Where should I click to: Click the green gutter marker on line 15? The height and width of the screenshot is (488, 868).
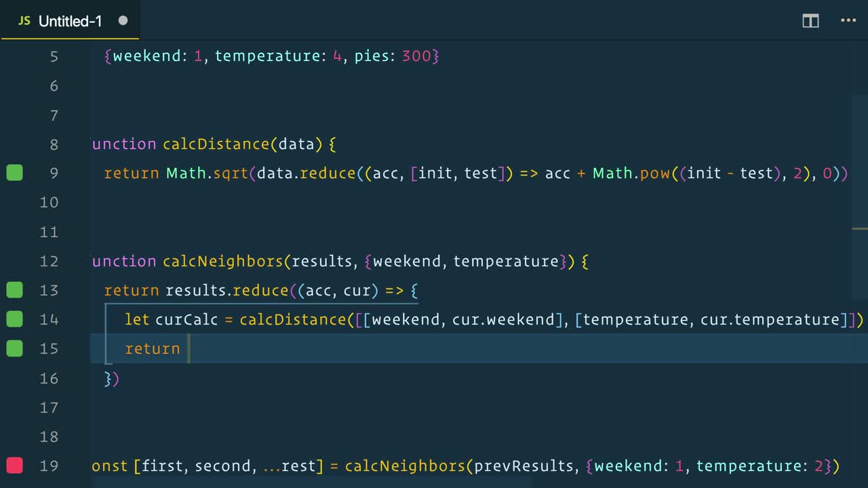click(14, 348)
